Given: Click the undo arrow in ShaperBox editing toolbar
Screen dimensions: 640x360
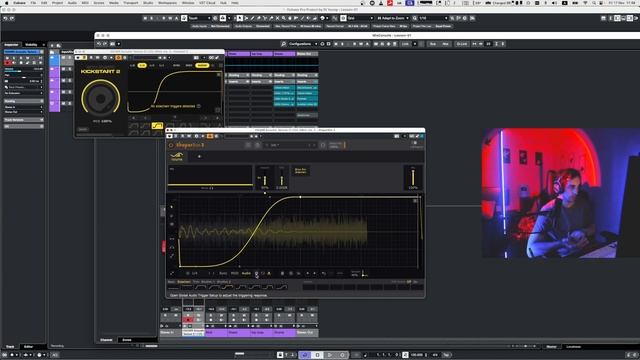Looking at the screenshot, I should pyautogui.click(x=324, y=273).
